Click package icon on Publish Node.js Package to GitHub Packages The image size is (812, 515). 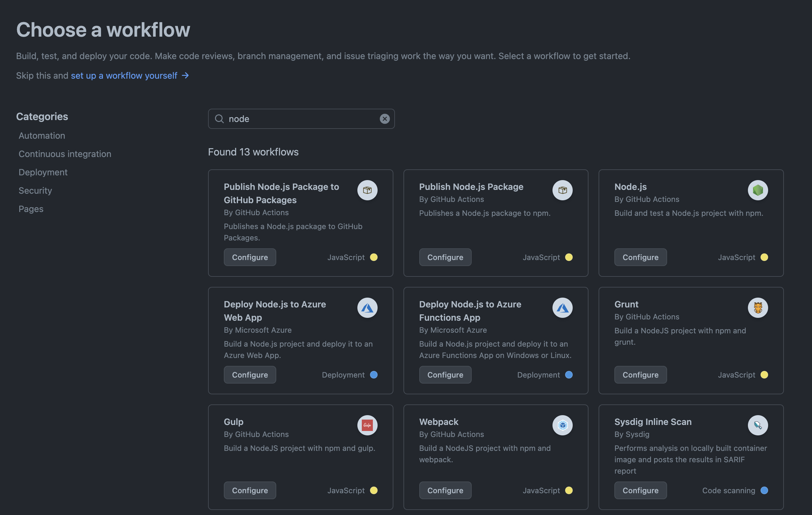[367, 190]
